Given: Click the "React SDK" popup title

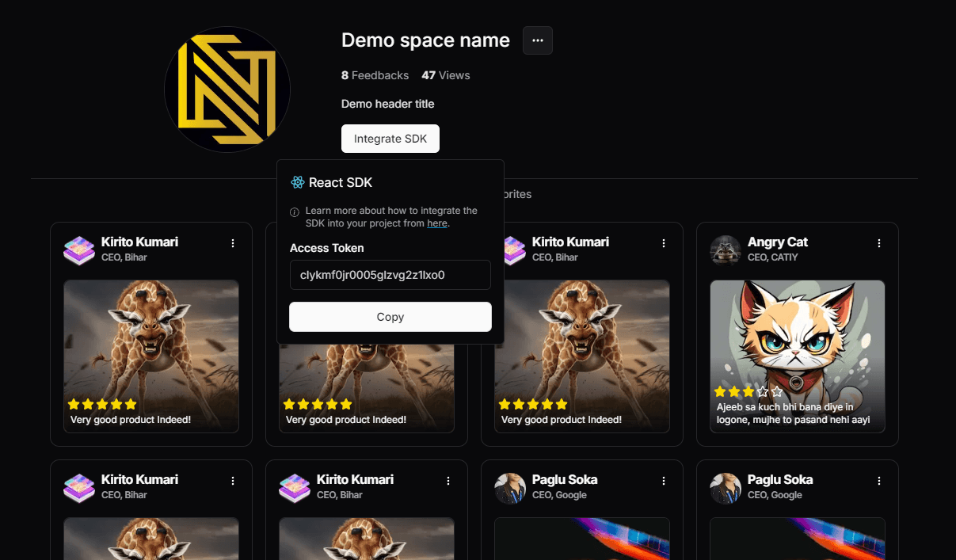Looking at the screenshot, I should tap(341, 182).
